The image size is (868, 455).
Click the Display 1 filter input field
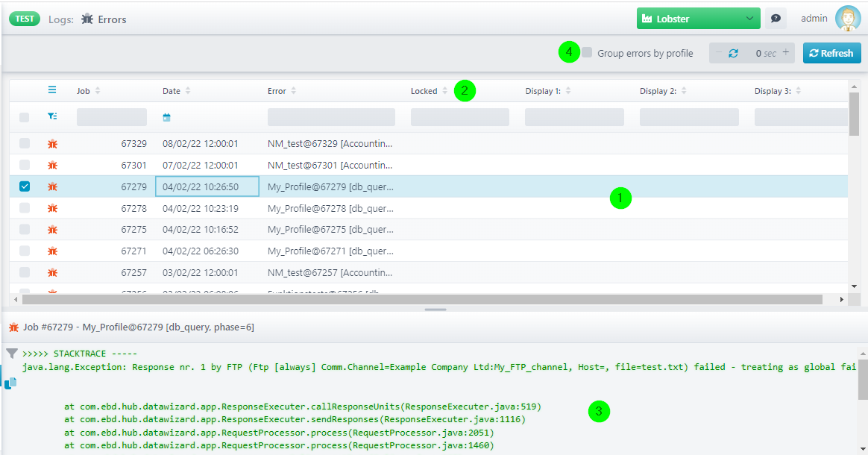(574, 117)
